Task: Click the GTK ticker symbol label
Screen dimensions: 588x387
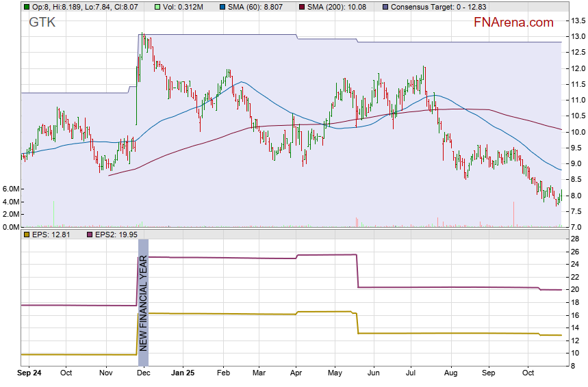Action: (x=42, y=23)
